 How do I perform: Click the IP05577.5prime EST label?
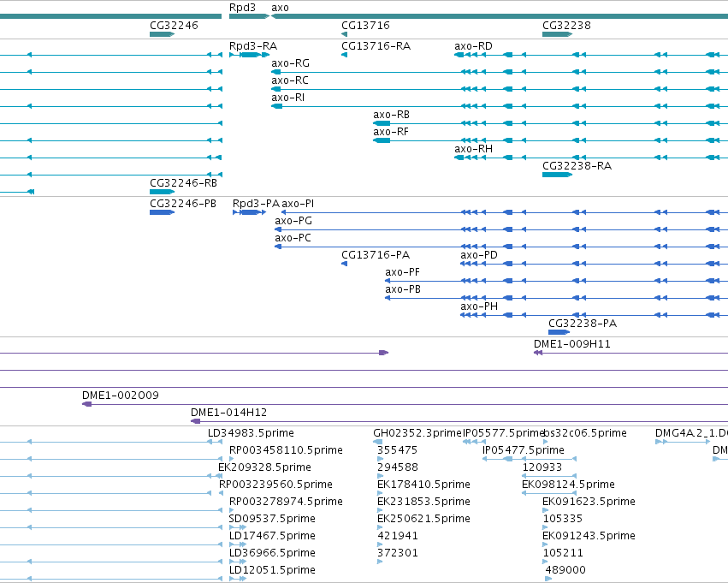point(503,433)
